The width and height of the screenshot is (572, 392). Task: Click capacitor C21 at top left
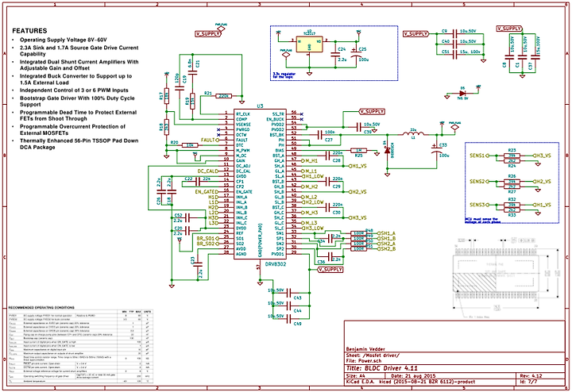pos(192,73)
